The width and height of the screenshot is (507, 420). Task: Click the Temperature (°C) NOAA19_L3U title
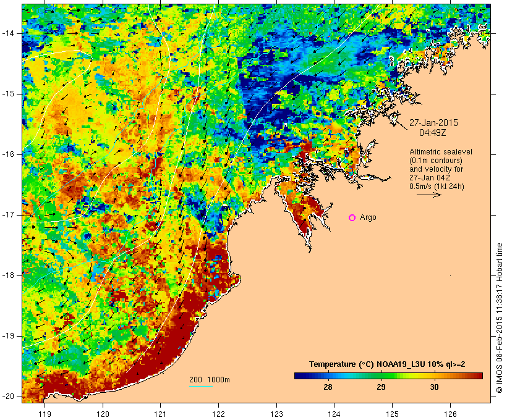tap(387, 364)
